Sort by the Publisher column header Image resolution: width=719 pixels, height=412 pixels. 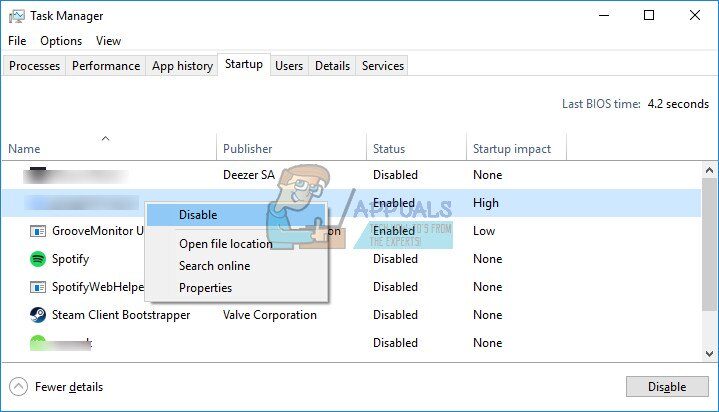pos(291,147)
